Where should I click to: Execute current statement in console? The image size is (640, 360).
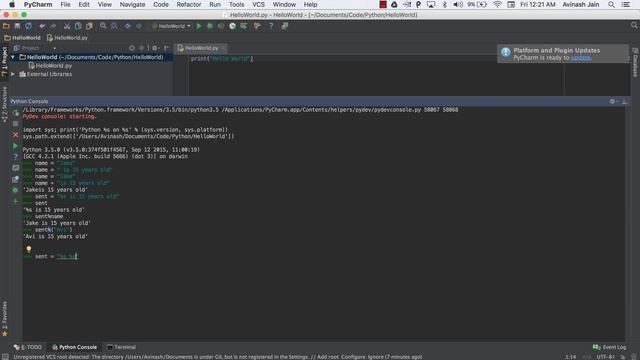(16, 146)
